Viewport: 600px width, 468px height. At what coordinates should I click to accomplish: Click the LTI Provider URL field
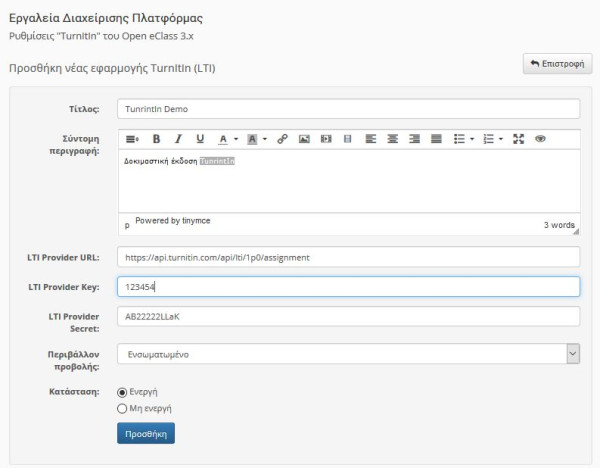click(x=348, y=257)
